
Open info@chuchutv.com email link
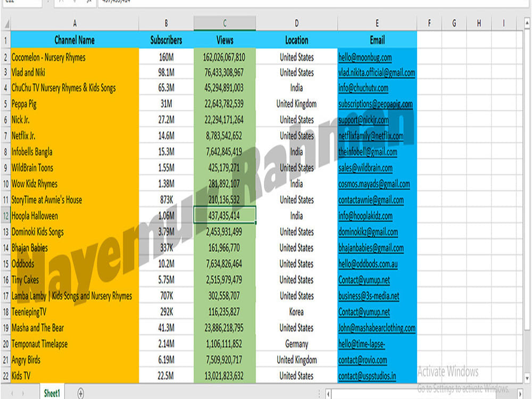(363, 88)
